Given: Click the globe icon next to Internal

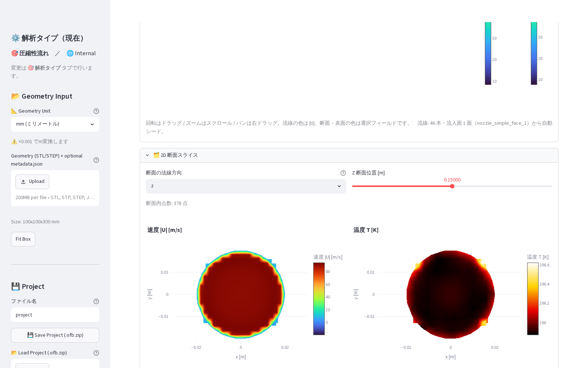Looking at the screenshot, I should click(x=70, y=53).
